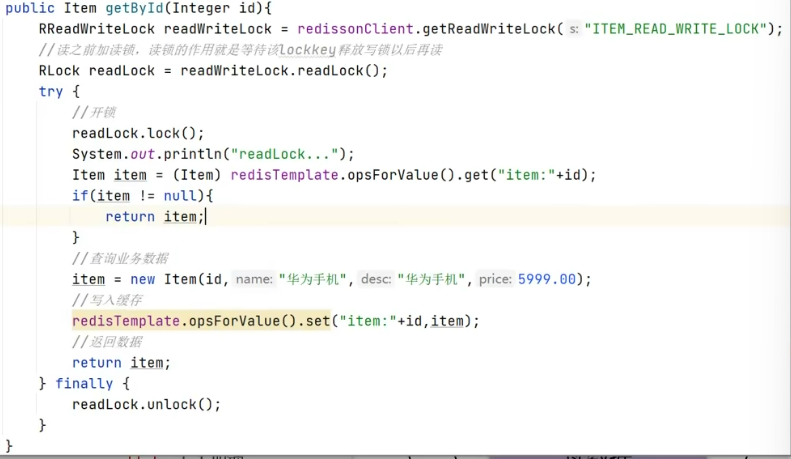Click the 查询业务数据 comment
This screenshot has height=459, width=791.
tap(119, 258)
